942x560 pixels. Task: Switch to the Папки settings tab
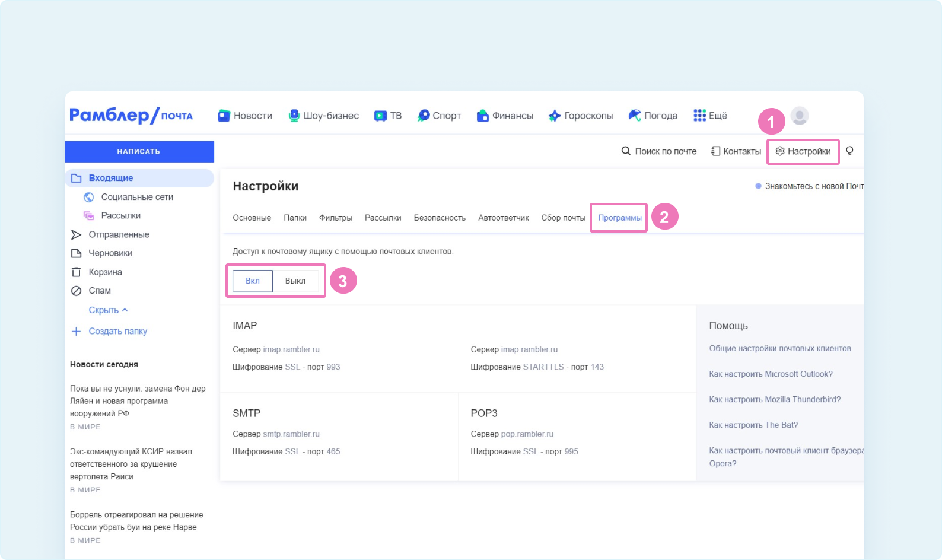295,218
